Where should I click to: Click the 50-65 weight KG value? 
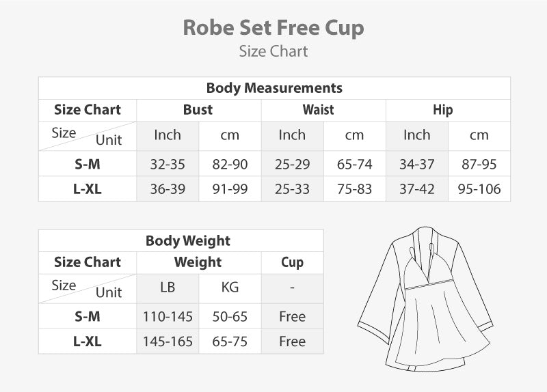(230, 317)
